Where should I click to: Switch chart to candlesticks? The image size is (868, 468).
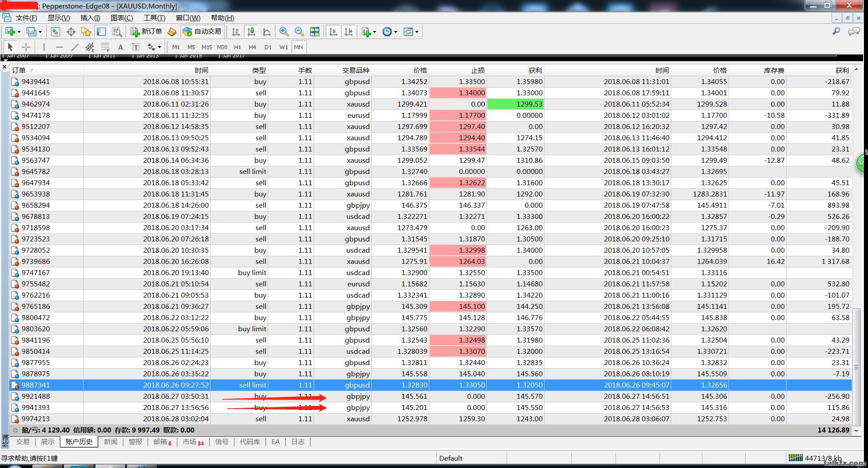pyautogui.click(x=251, y=31)
